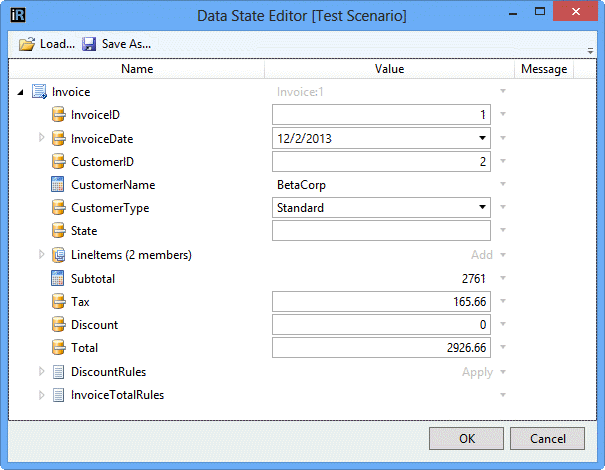The width and height of the screenshot is (605, 470).
Task: Expand the LineItems members node
Action: pyautogui.click(x=41, y=255)
